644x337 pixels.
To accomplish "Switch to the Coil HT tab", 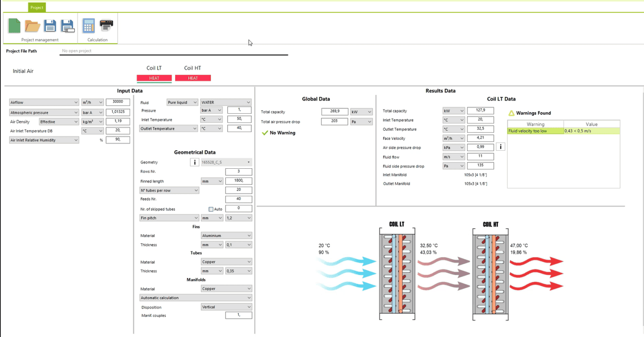I will click(x=192, y=68).
